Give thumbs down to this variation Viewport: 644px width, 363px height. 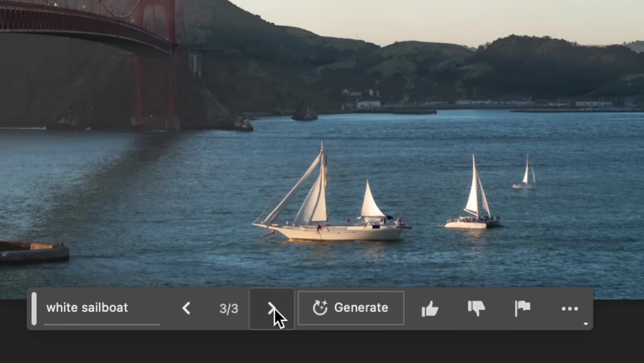point(477,308)
